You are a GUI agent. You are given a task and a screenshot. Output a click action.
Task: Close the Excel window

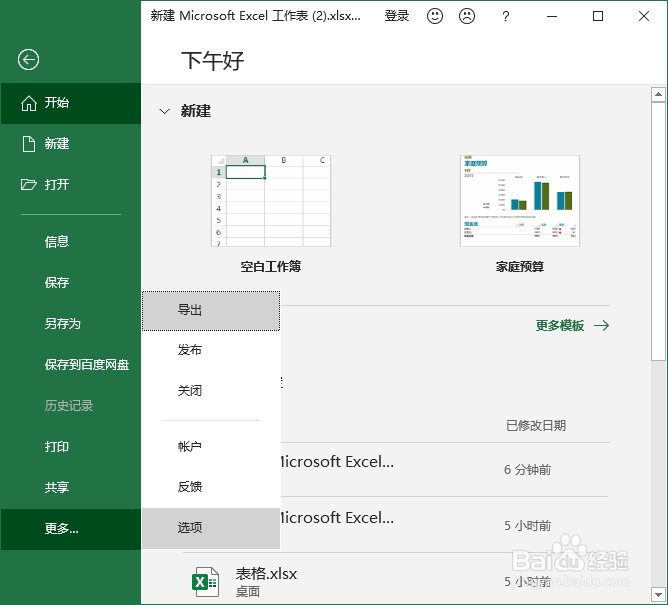coord(644,16)
